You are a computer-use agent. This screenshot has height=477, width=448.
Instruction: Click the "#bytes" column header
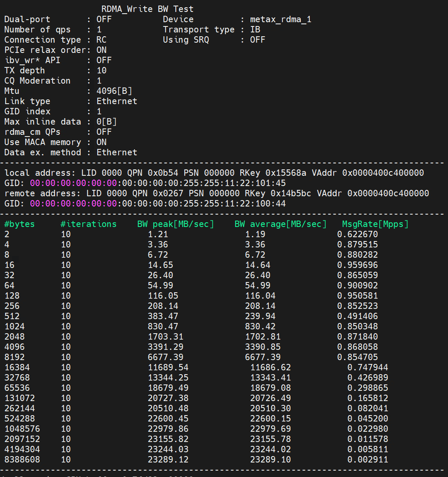point(20,224)
